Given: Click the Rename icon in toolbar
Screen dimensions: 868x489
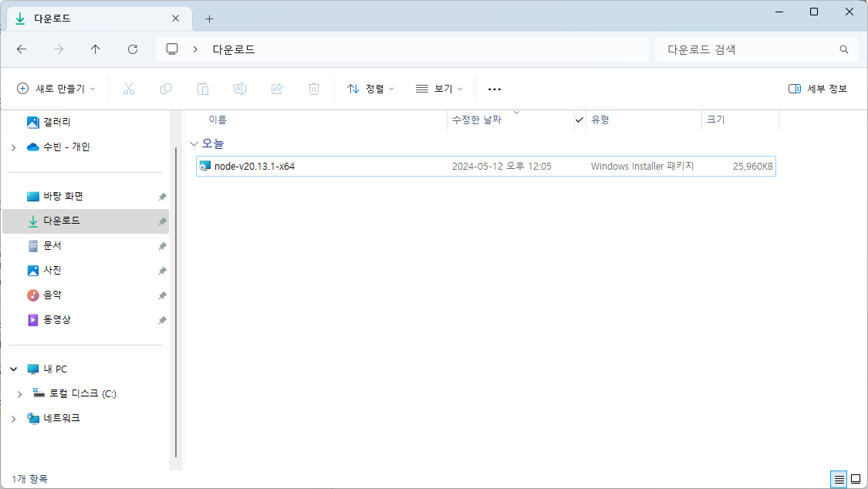Looking at the screenshot, I should (240, 89).
